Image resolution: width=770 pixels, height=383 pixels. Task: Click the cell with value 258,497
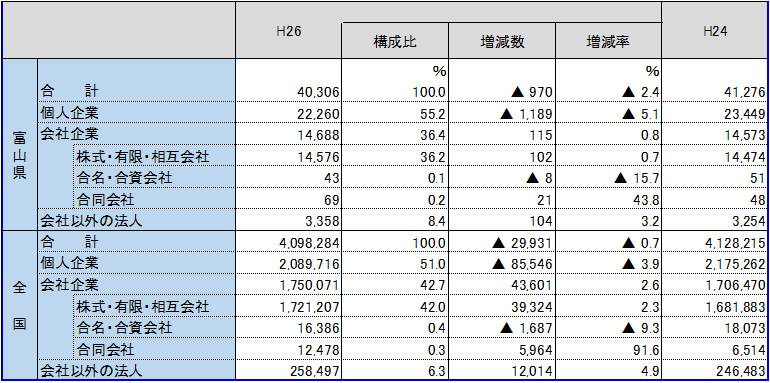pyautogui.click(x=288, y=370)
